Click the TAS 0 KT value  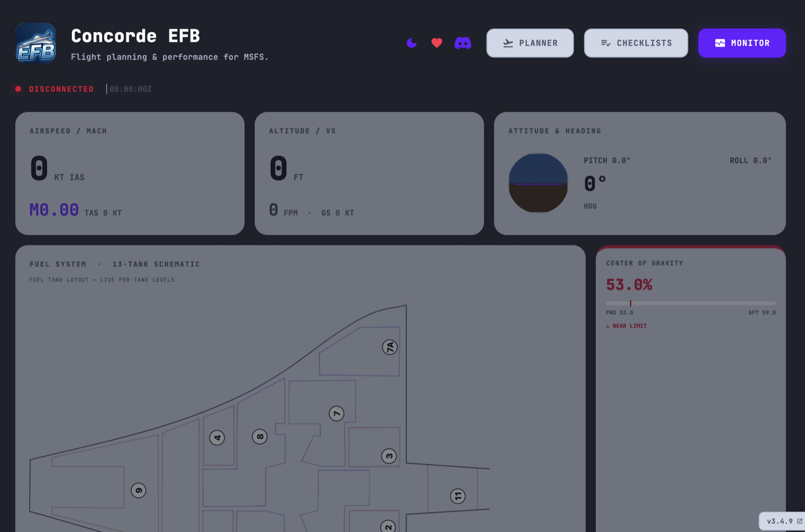coord(103,213)
